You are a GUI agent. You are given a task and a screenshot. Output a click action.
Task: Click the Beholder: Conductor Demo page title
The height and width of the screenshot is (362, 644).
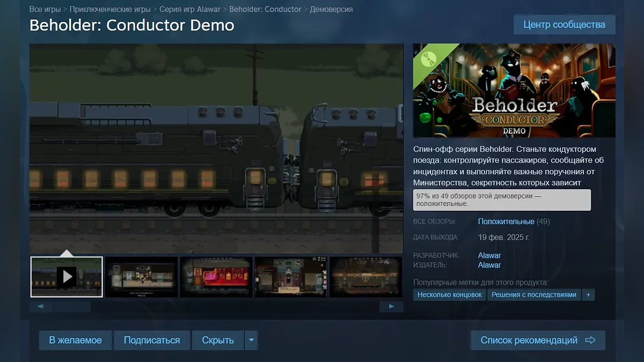132,25
